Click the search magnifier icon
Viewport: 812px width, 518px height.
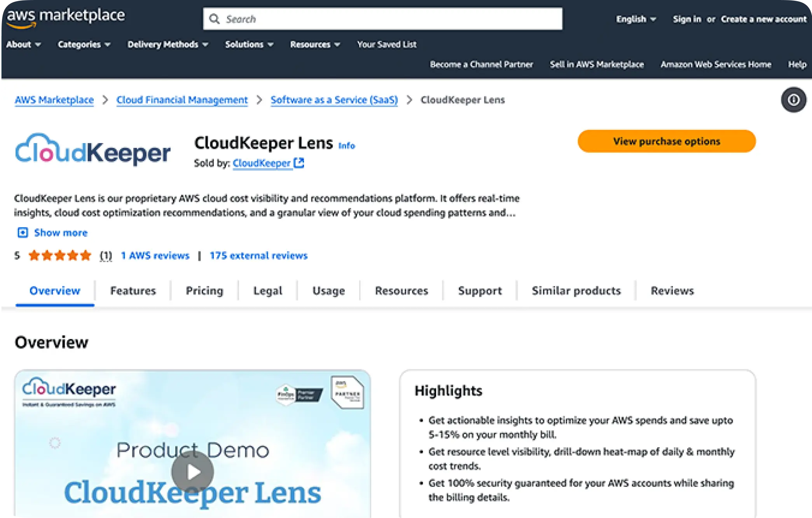214,19
